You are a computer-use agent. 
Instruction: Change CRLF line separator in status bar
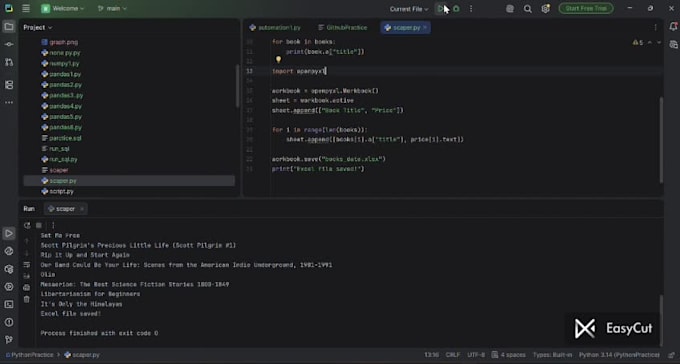pyautogui.click(x=453, y=355)
